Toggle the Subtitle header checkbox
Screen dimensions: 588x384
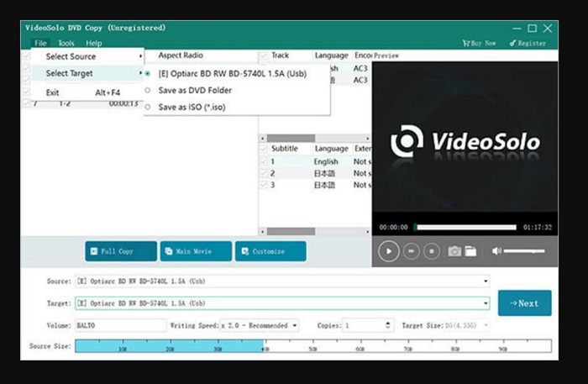click(264, 149)
